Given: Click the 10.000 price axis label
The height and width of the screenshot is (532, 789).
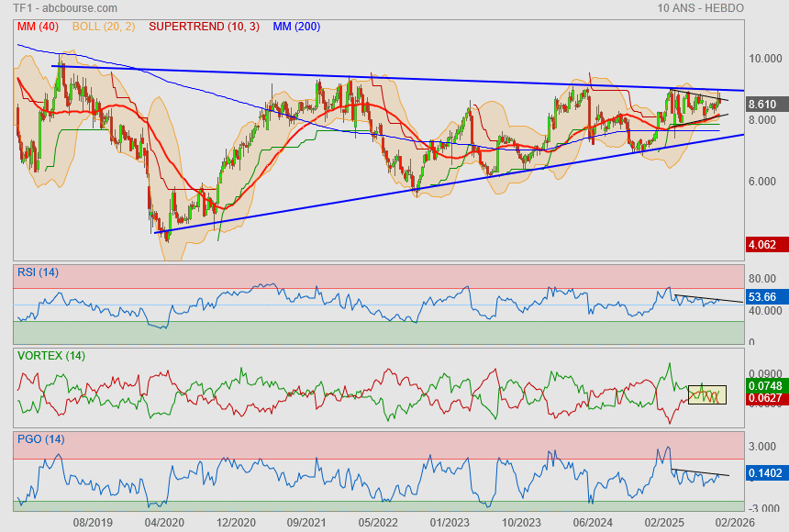Looking at the screenshot, I should pos(763,59).
